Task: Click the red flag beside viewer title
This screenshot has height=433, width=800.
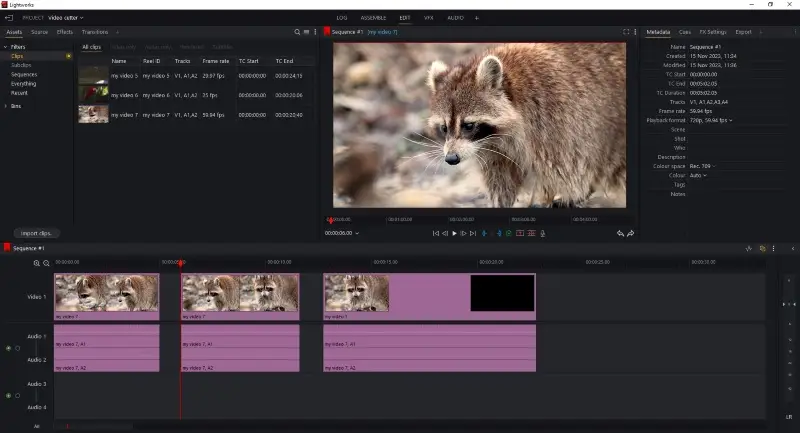Action: point(327,32)
